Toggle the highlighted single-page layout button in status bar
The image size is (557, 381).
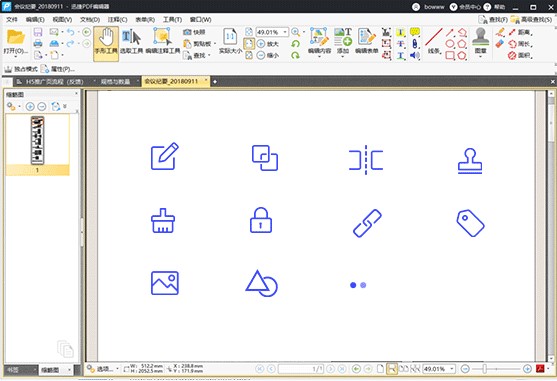[x=391, y=369]
